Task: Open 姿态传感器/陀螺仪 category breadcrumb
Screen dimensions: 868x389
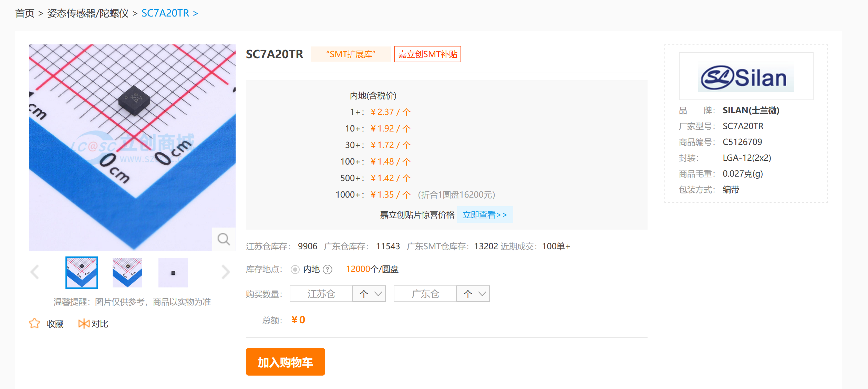Action: click(88, 13)
